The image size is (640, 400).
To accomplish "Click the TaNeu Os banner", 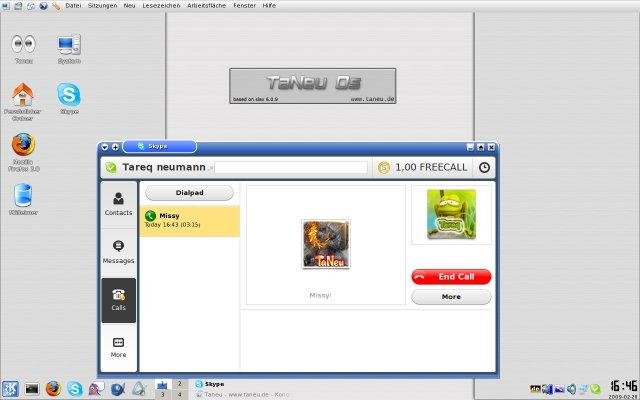I will coord(313,86).
